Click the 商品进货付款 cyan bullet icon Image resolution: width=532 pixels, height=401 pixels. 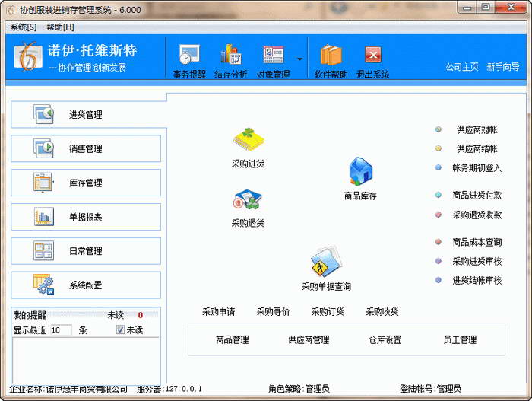[439, 195]
